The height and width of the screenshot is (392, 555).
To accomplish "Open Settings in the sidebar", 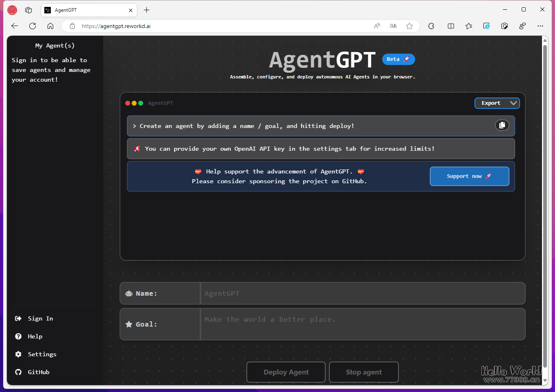I will [36, 354].
